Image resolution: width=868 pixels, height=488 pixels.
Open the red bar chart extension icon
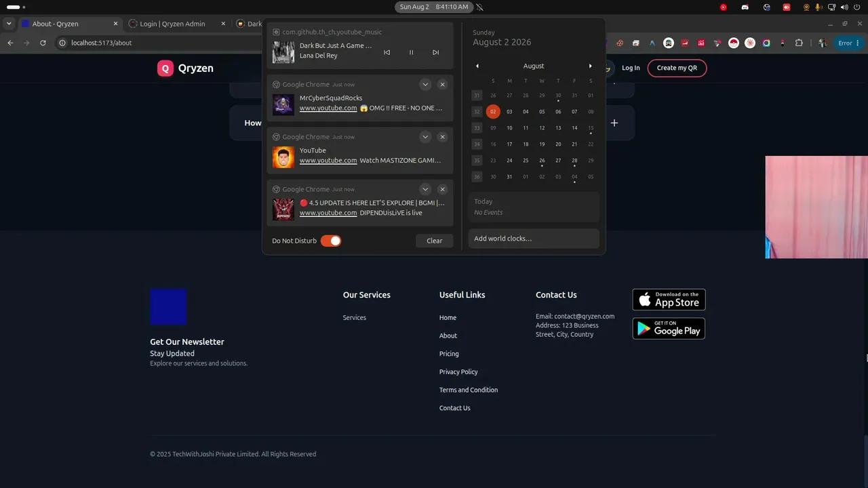[x=701, y=43]
